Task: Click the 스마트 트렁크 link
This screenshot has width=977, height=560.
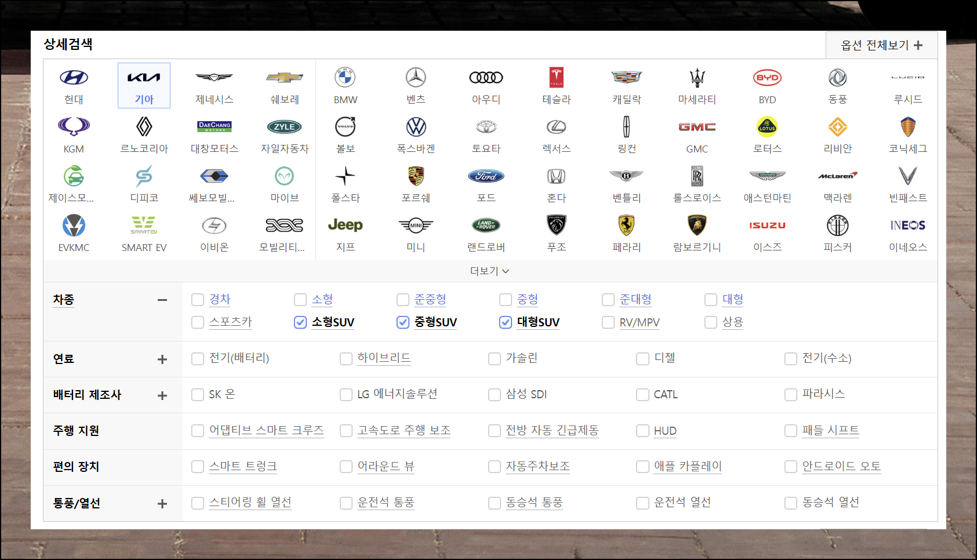Action: click(243, 466)
